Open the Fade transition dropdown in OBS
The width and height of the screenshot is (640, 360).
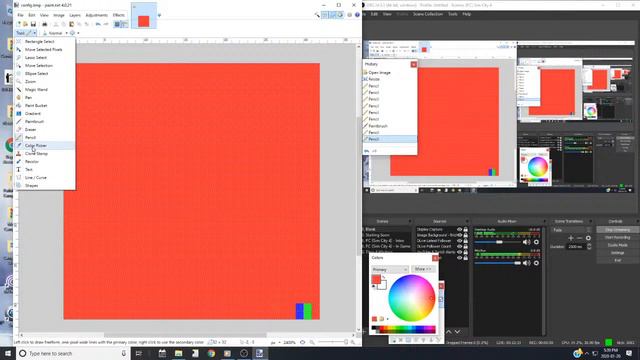coord(572,230)
